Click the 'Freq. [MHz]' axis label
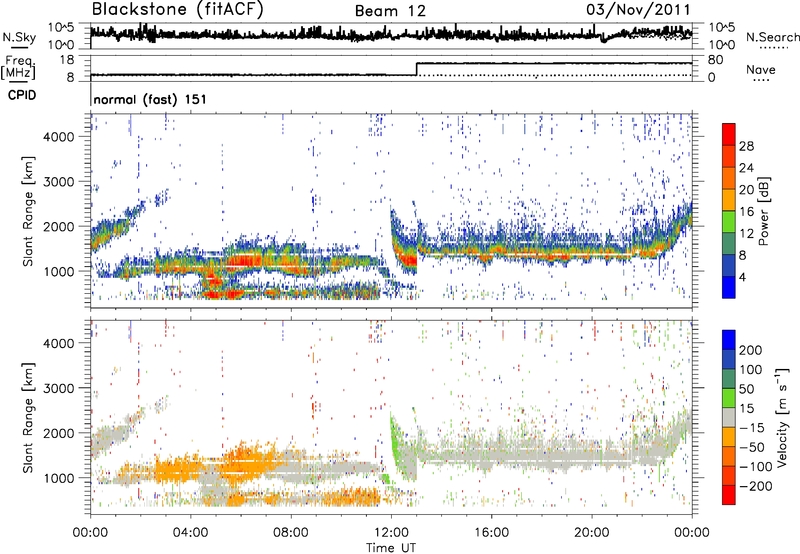This screenshot has width=800, height=554. (x=18, y=68)
